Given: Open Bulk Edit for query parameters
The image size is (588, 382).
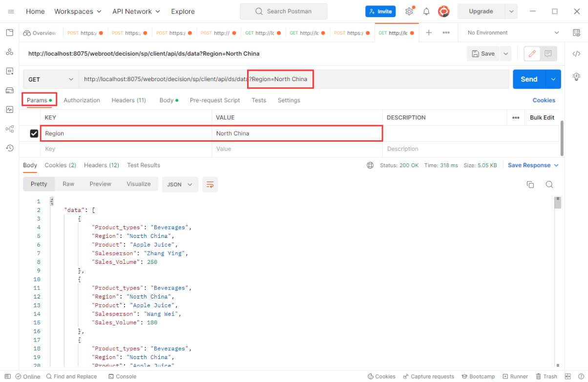Looking at the screenshot, I should [x=542, y=117].
